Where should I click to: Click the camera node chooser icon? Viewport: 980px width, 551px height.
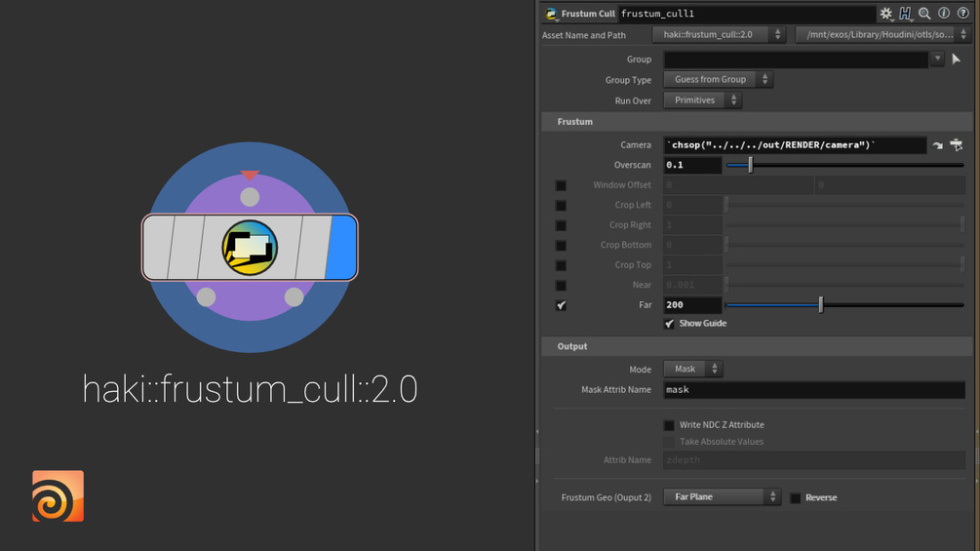(x=957, y=145)
